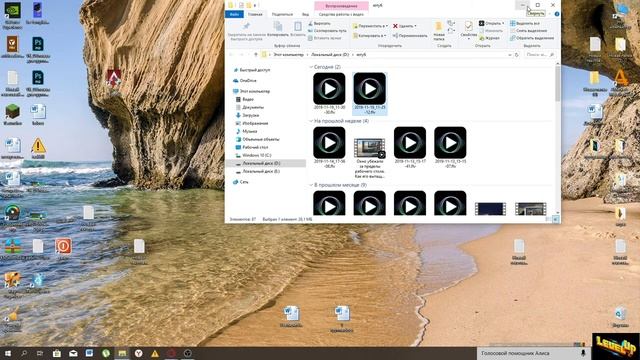Open Свойства from the ribbon

(469, 31)
